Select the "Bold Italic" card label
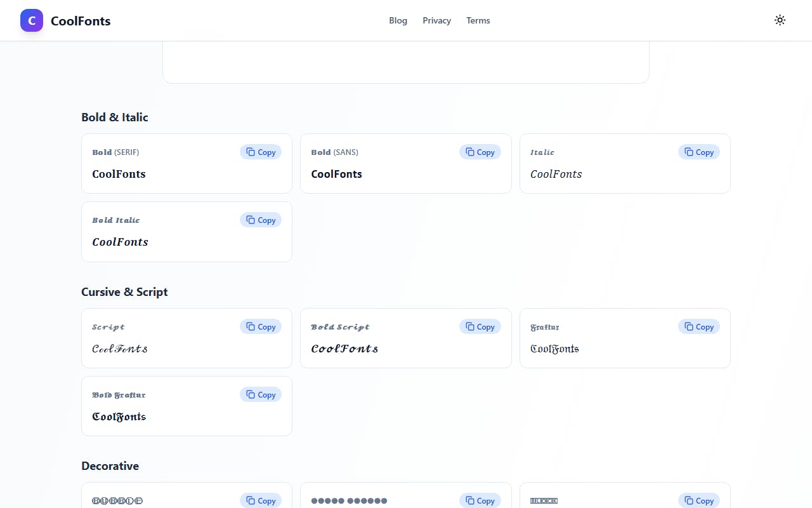The image size is (812, 508). 116,220
